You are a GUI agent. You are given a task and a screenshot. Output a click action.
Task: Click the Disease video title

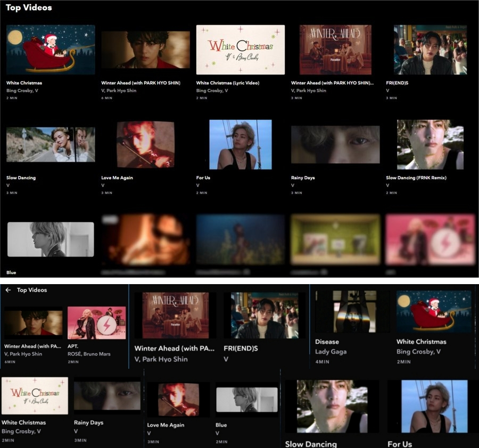click(x=327, y=342)
